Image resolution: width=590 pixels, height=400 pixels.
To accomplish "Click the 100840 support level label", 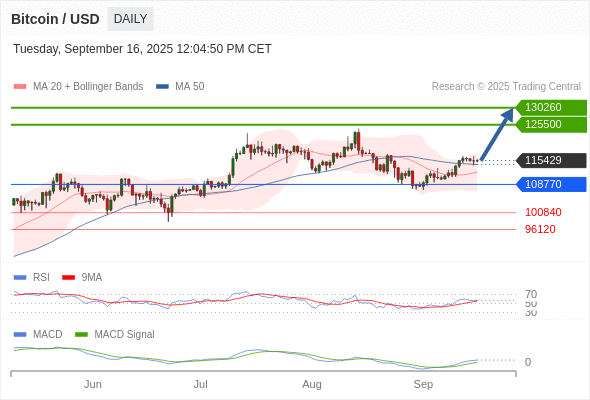I will 543,212.
